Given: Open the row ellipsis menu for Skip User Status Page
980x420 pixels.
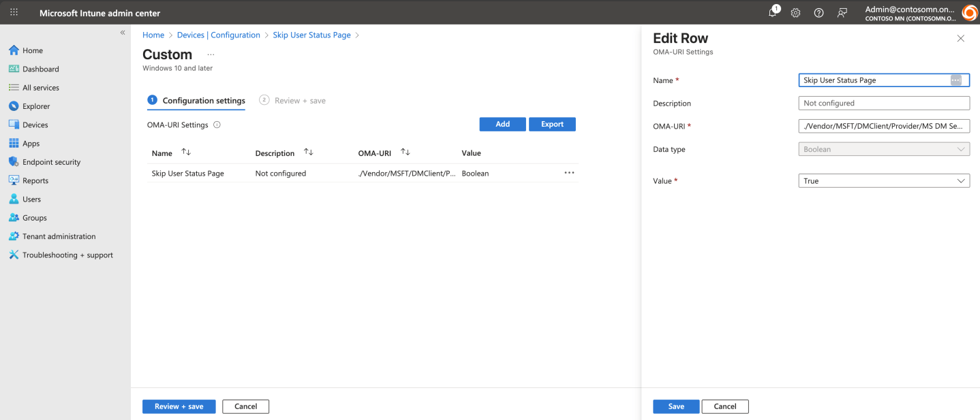Looking at the screenshot, I should tap(569, 173).
